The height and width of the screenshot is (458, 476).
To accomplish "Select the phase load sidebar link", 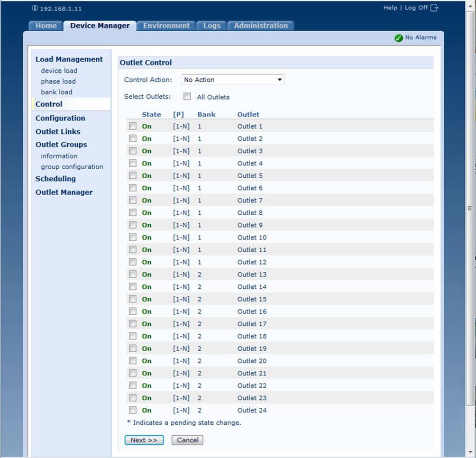I will point(58,81).
